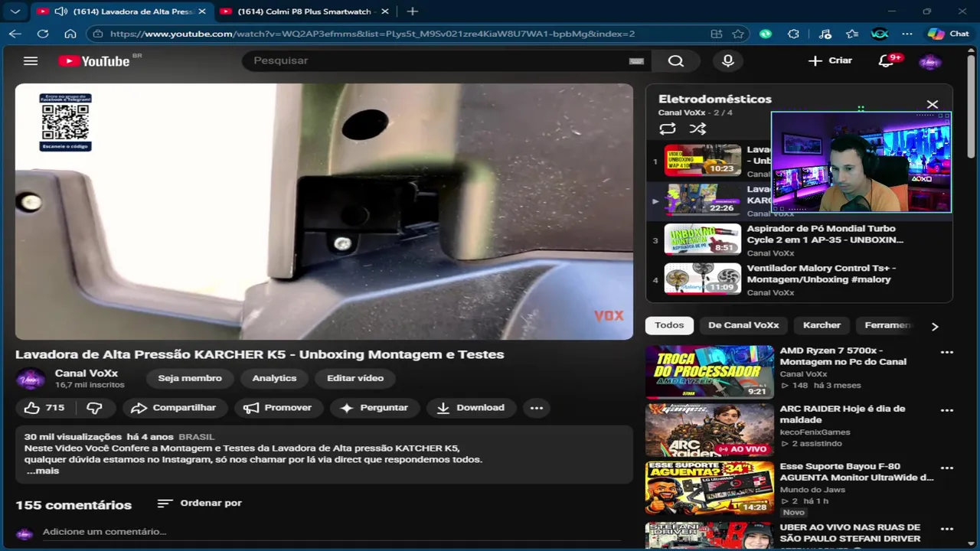The image size is (980, 551).
Task: Mute the Lavadora tab via the speaker icon
Action: click(61, 11)
